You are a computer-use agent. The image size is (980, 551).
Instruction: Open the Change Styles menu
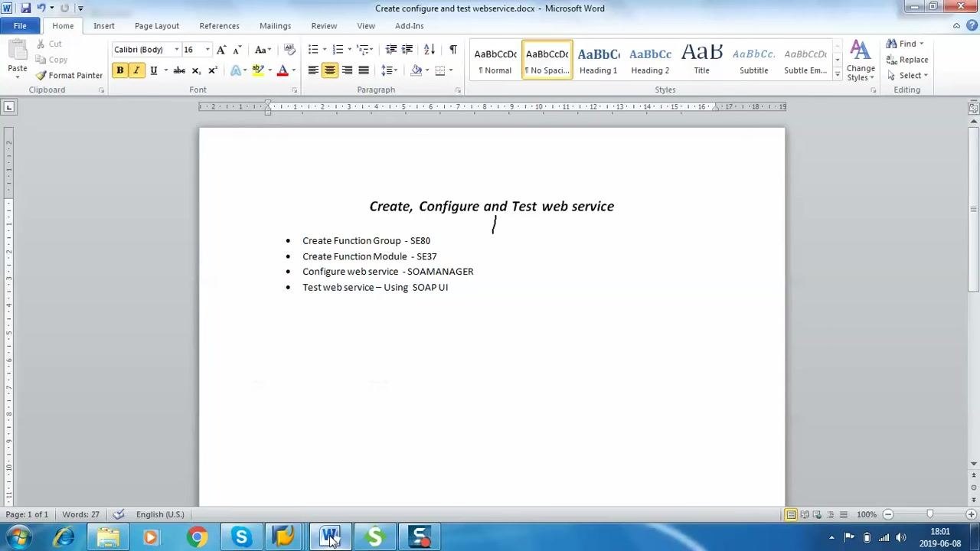pos(861,61)
